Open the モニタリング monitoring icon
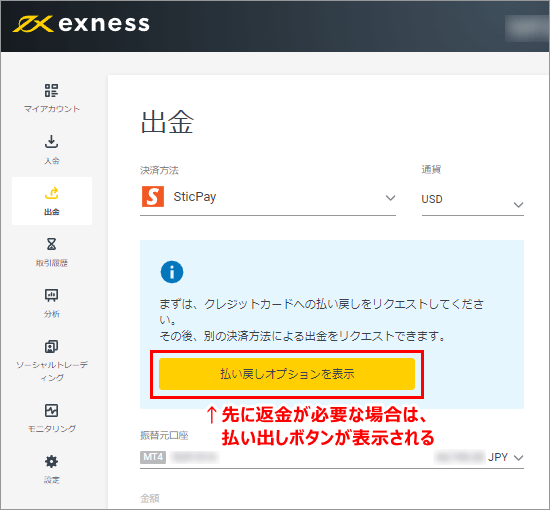 (52, 410)
